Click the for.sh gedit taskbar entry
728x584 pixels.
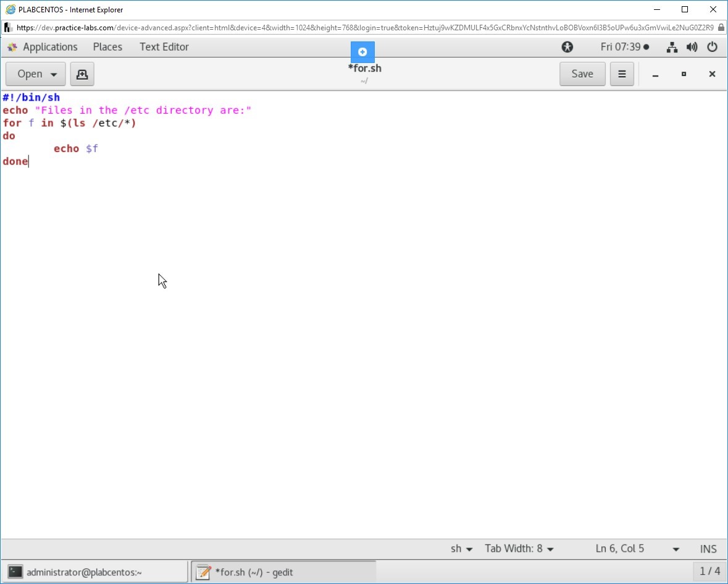pyautogui.click(x=283, y=572)
